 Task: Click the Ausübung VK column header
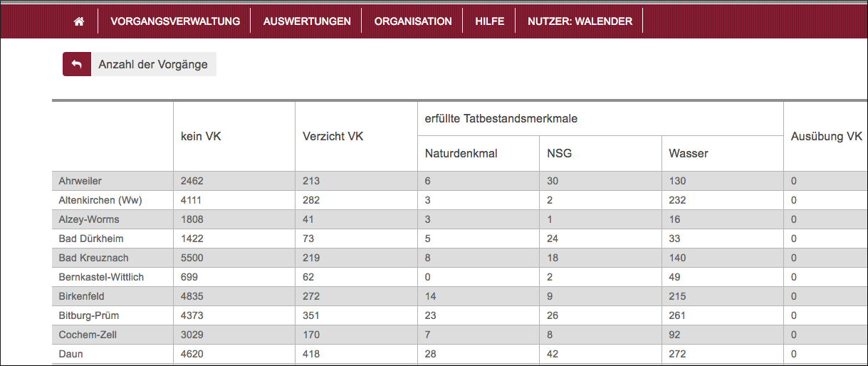(826, 136)
